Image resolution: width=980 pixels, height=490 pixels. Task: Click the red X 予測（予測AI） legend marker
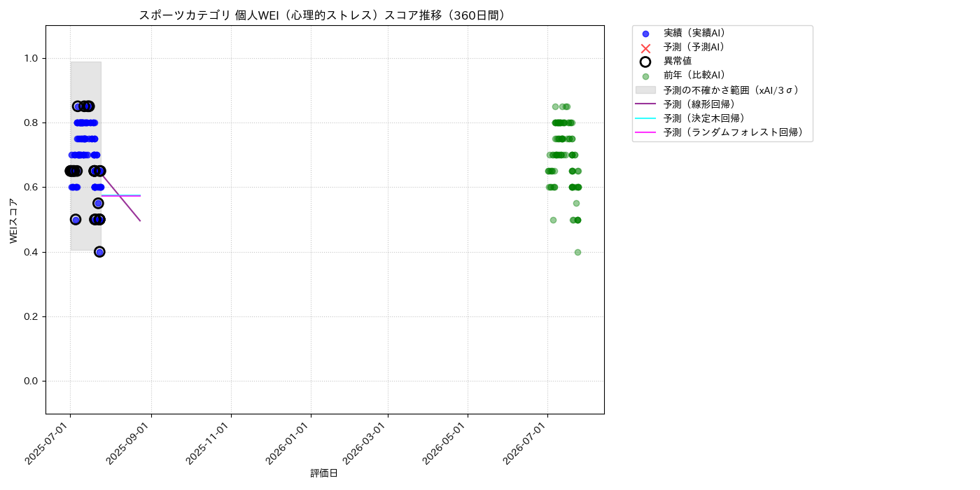tap(645, 48)
